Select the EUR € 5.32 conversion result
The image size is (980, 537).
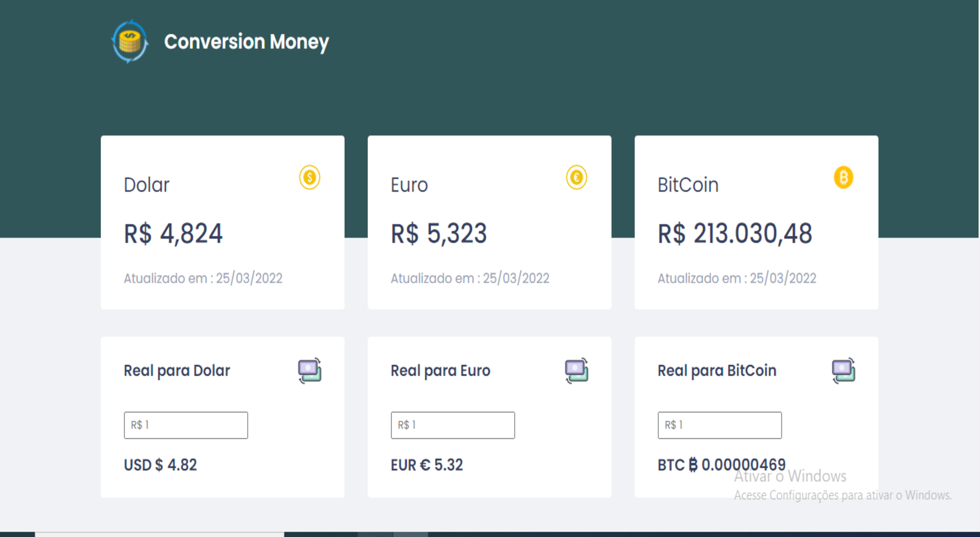coord(426,464)
